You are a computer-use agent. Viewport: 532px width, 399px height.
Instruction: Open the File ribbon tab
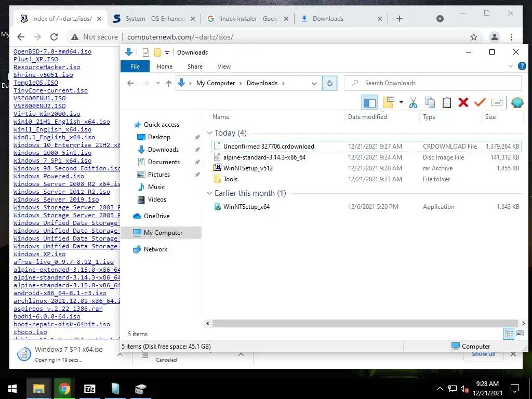pos(135,66)
